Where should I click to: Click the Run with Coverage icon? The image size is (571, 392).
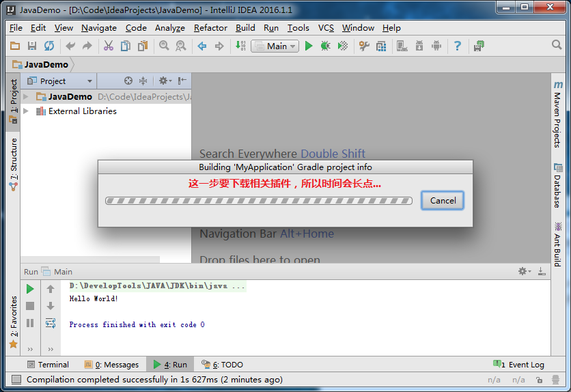coord(343,46)
